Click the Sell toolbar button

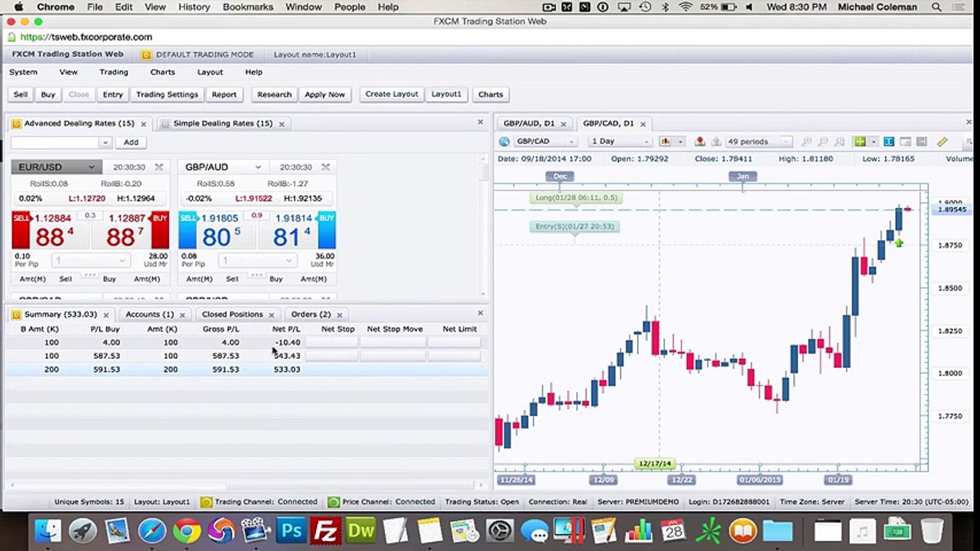[21, 95]
